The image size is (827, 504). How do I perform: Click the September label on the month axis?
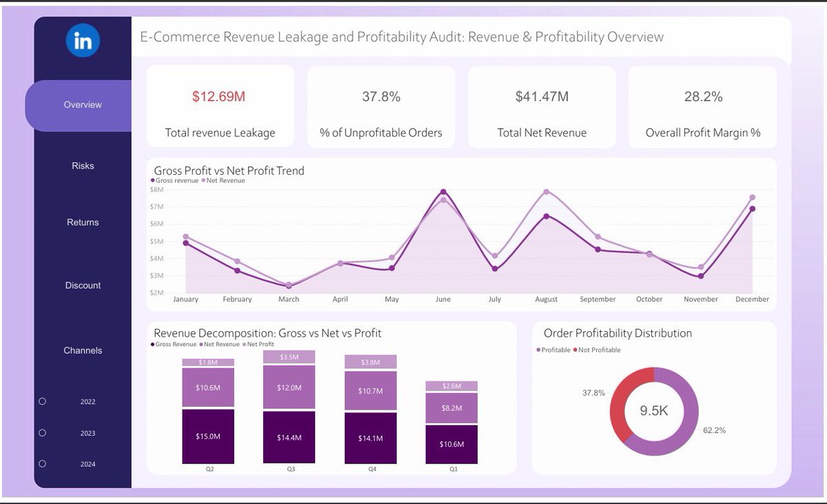[x=598, y=300]
